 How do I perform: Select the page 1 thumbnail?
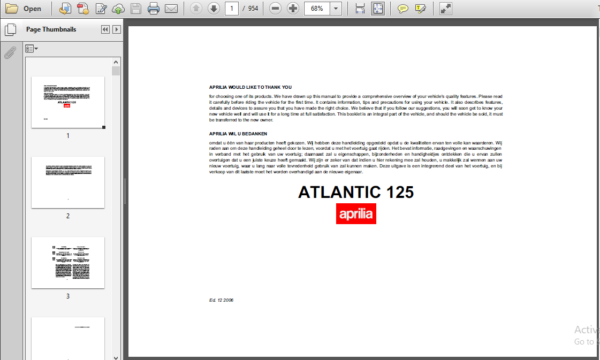(x=68, y=102)
